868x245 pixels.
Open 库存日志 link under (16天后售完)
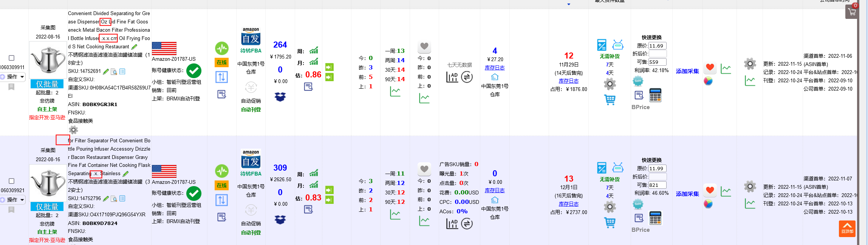coord(569,204)
